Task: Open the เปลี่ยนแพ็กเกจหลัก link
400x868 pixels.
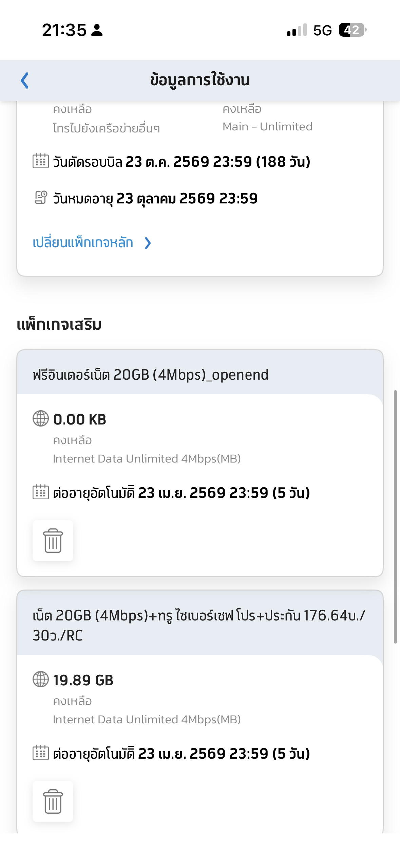Action: click(x=83, y=243)
